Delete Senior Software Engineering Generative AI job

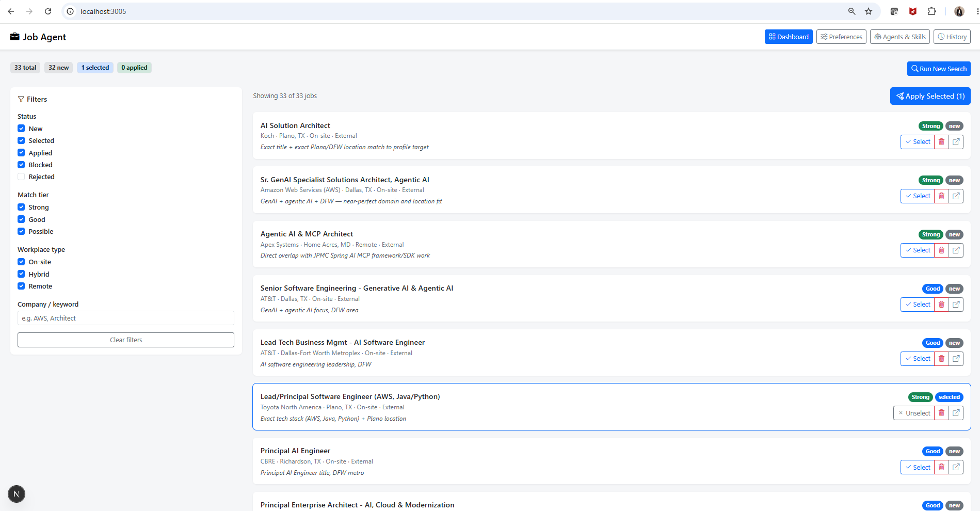pos(941,305)
